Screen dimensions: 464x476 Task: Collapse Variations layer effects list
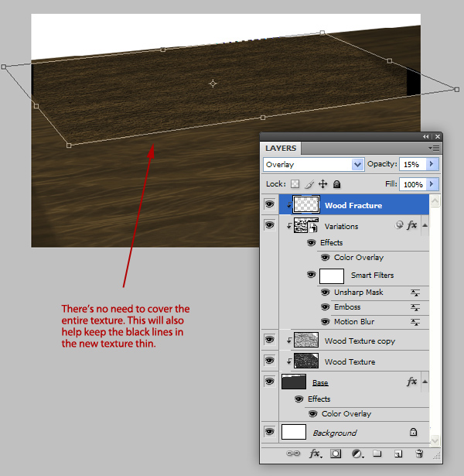(x=425, y=225)
